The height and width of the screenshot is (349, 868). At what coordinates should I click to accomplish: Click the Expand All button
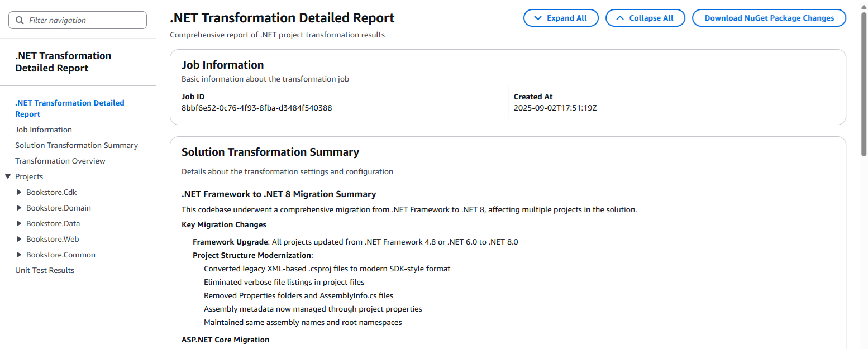click(561, 17)
